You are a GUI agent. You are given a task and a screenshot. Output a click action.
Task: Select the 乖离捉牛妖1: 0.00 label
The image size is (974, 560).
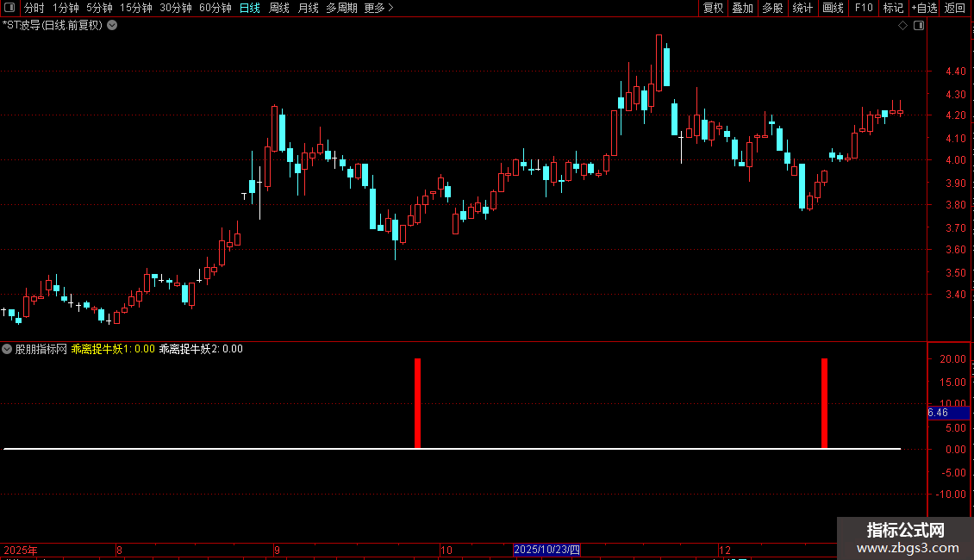[112, 349]
